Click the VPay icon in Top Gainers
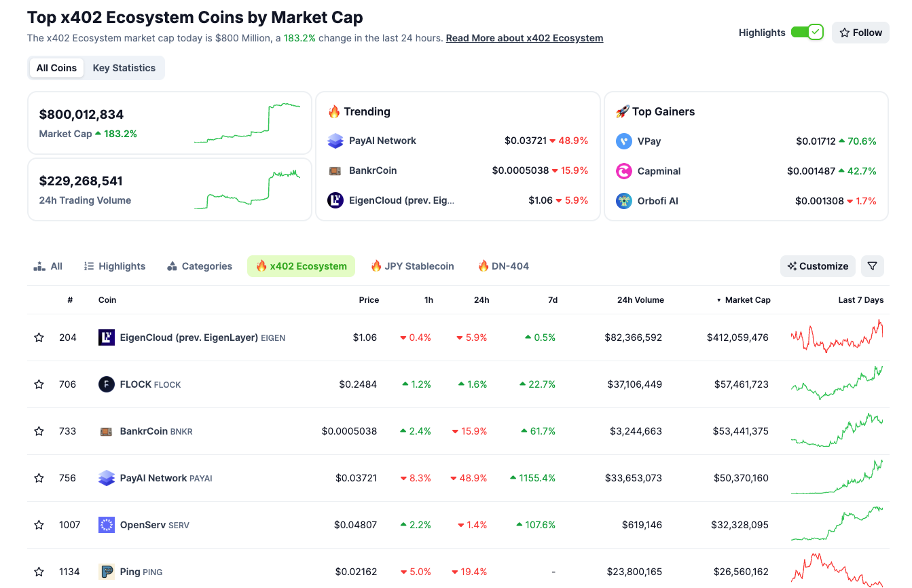The width and height of the screenshot is (912, 588). tap(624, 141)
